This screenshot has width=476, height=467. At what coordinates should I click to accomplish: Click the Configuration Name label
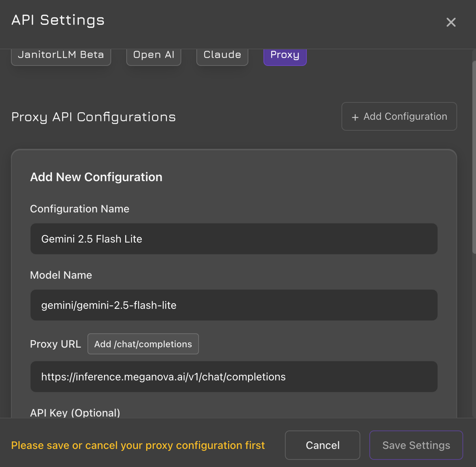[80, 209]
